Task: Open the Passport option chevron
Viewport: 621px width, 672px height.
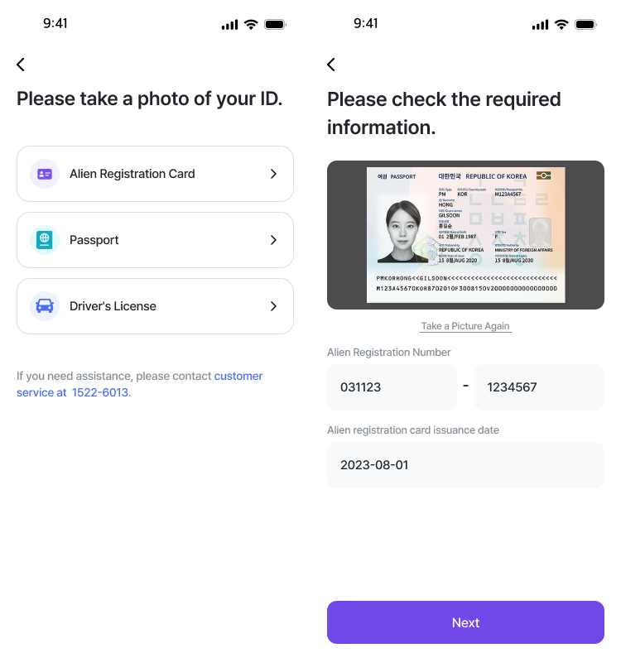Action: pyautogui.click(x=273, y=240)
